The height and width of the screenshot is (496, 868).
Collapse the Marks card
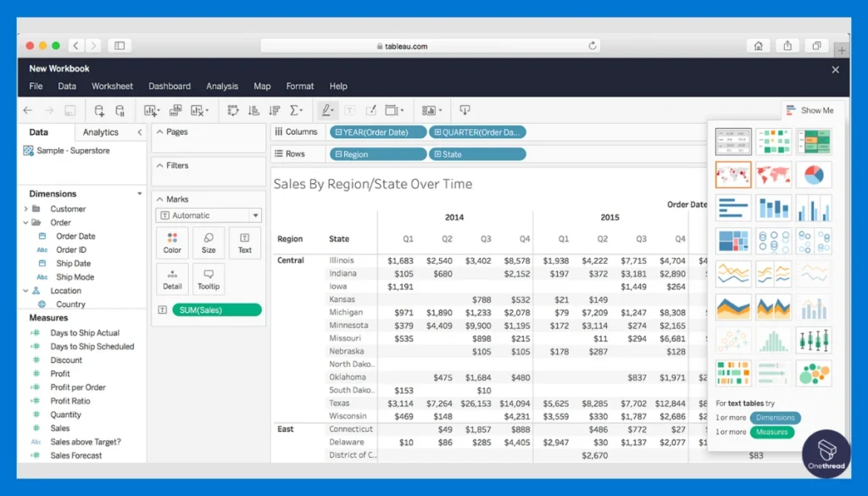coord(159,199)
